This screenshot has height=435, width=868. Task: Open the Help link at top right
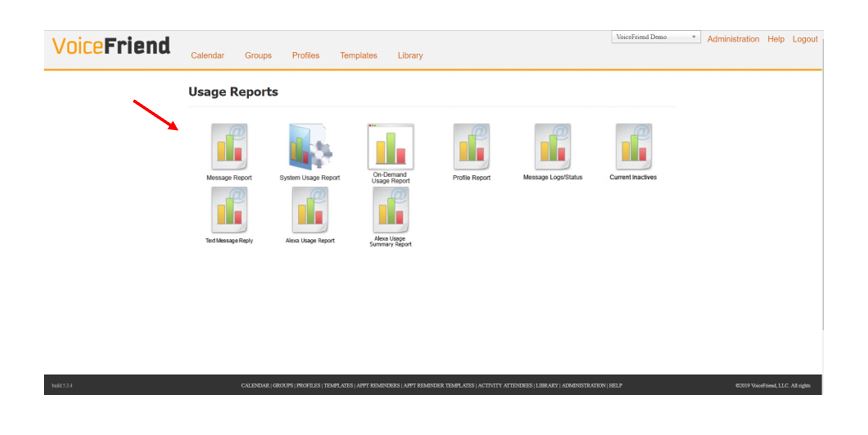point(776,39)
